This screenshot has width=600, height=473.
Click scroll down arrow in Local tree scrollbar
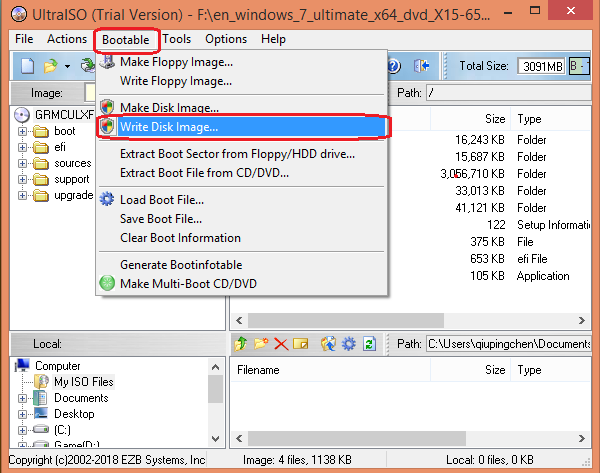click(215, 439)
